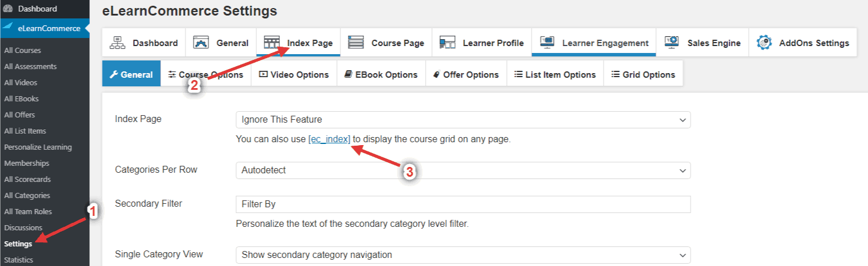Click the eLearnCommerce logo icon in sidebar

[x=8, y=28]
